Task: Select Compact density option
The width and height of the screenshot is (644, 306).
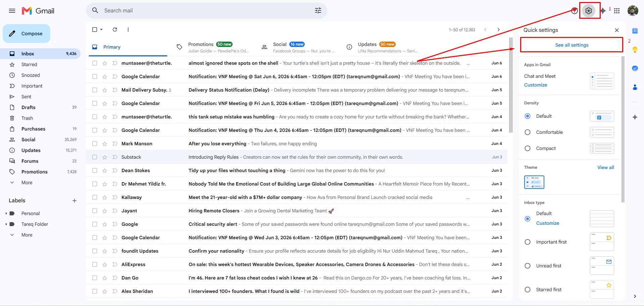Action: (528, 148)
